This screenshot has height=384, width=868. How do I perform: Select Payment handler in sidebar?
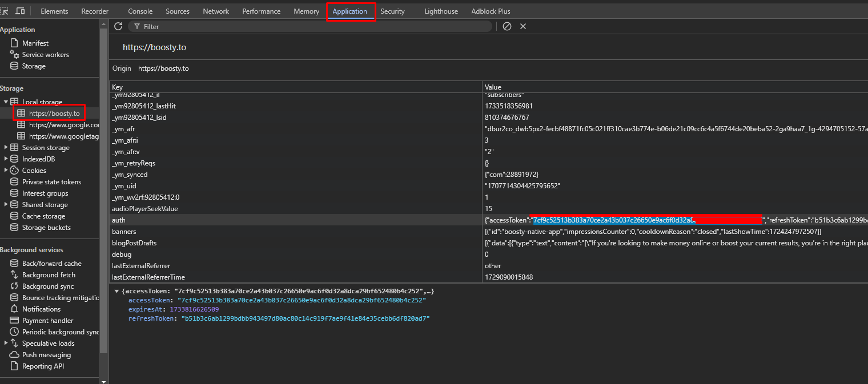click(47, 321)
